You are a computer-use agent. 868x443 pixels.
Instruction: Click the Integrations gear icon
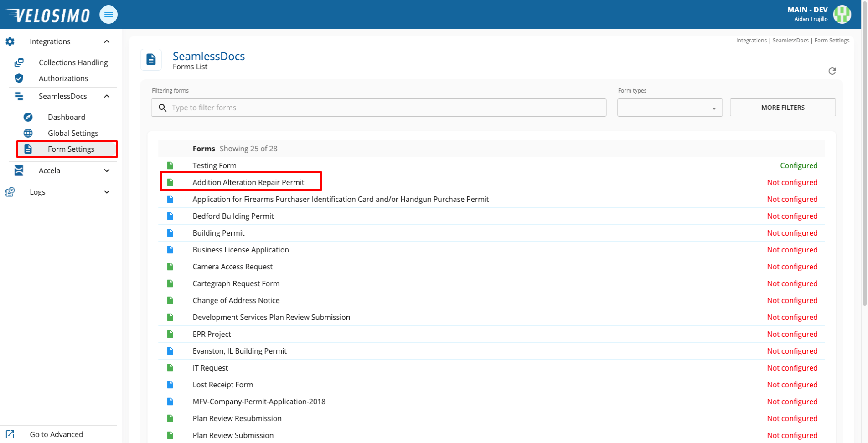click(x=10, y=41)
